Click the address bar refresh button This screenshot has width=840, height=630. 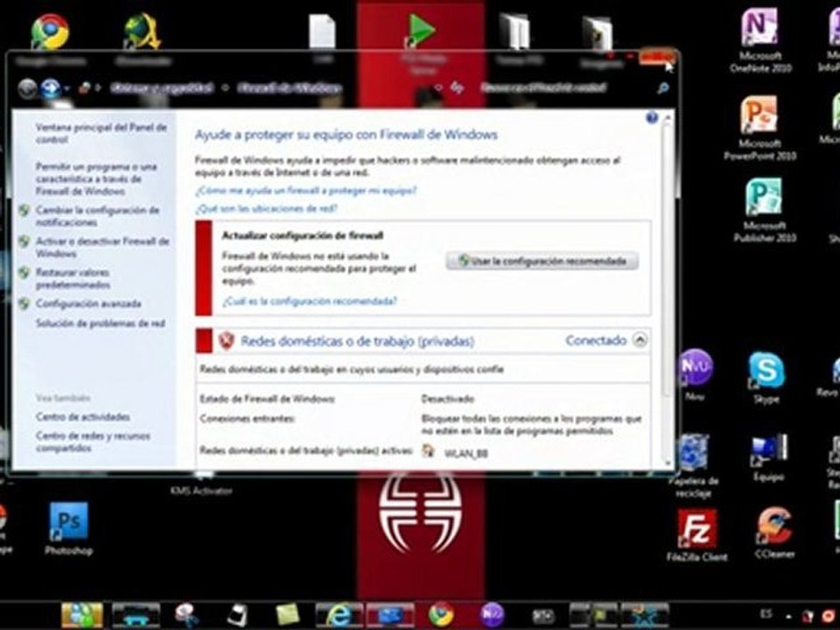tap(457, 87)
